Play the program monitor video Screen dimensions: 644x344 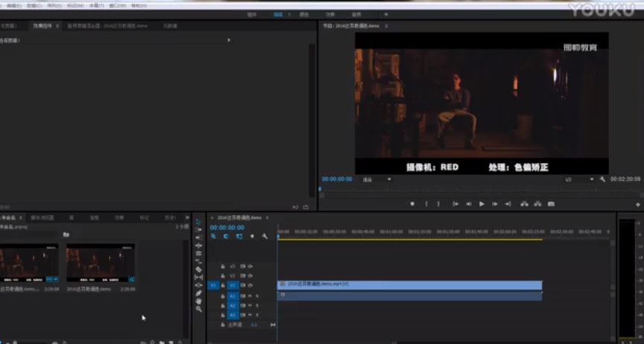[482, 204]
